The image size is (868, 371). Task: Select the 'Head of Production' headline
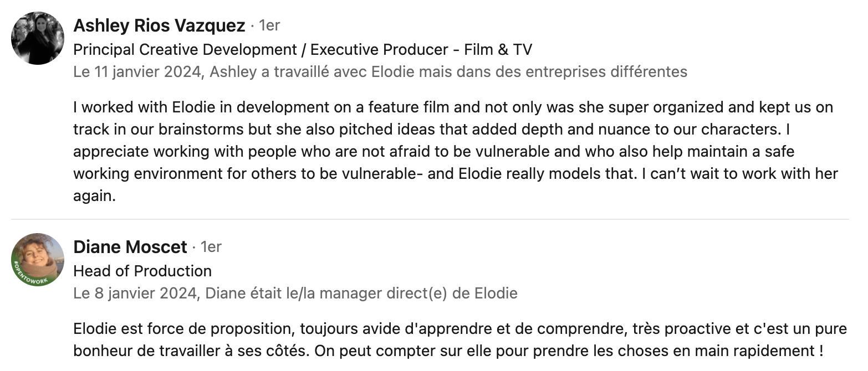tap(142, 271)
